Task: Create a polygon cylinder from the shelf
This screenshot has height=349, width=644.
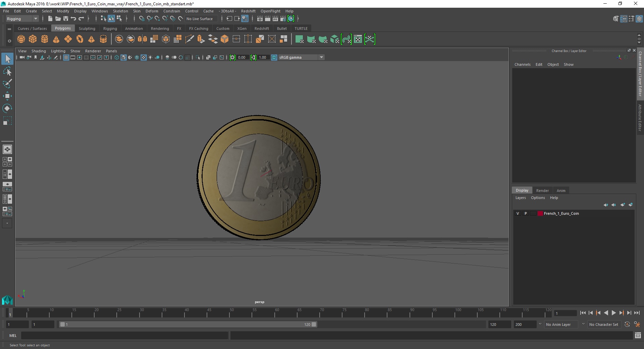Action: click(x=45, y=39)
